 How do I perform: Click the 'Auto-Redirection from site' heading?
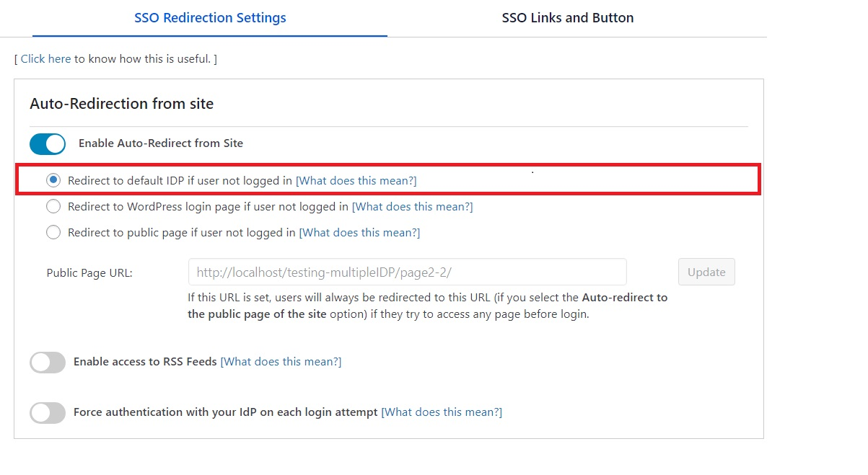click(x=121, y=104)
